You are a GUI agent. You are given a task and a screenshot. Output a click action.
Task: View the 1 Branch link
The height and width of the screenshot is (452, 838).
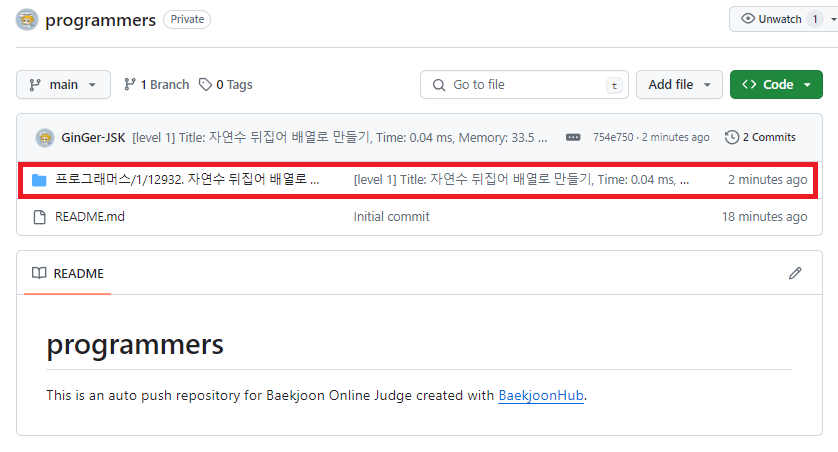point(157,84)
